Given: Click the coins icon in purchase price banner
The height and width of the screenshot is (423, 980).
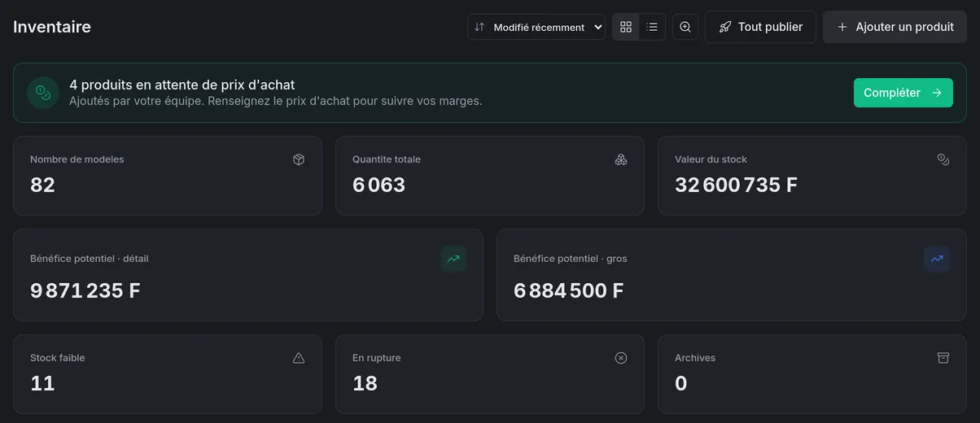Looking at the screenshot, I should click(x=43, y=93).
